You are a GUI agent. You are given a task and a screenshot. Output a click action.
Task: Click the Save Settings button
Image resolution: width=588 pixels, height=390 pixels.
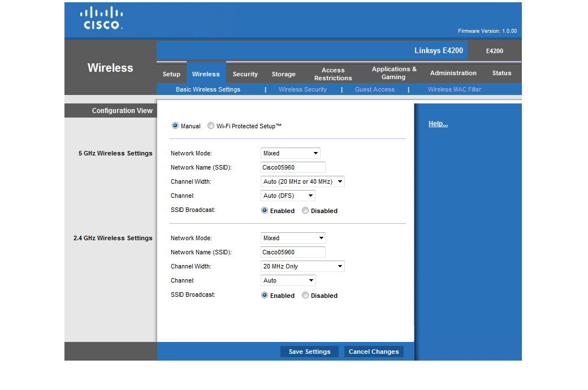pyautogui.click(x=309, y=352)
